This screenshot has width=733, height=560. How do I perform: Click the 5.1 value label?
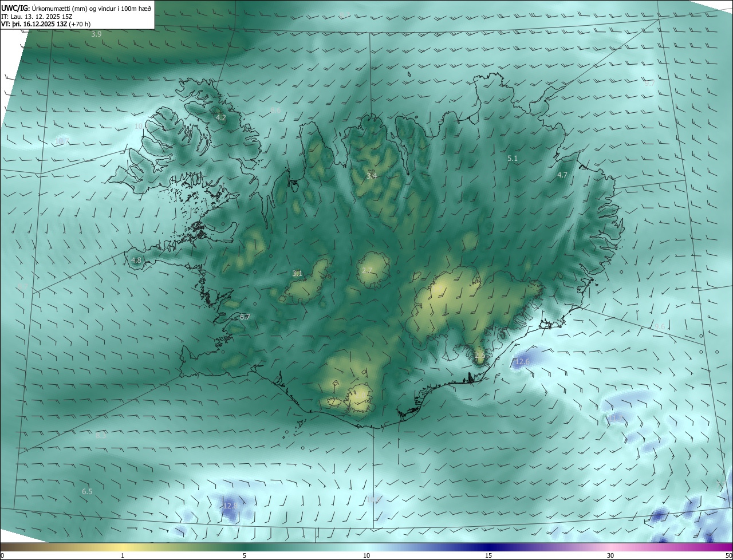[513, 158]
